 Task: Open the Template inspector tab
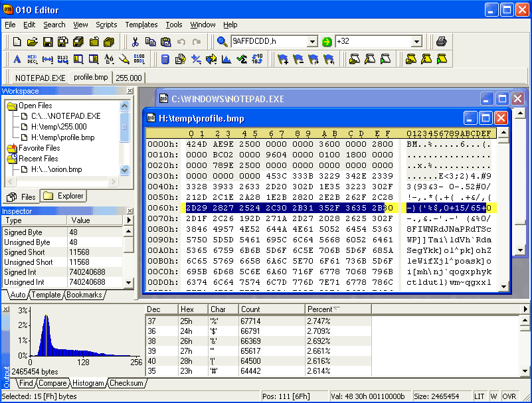point(46,295)
